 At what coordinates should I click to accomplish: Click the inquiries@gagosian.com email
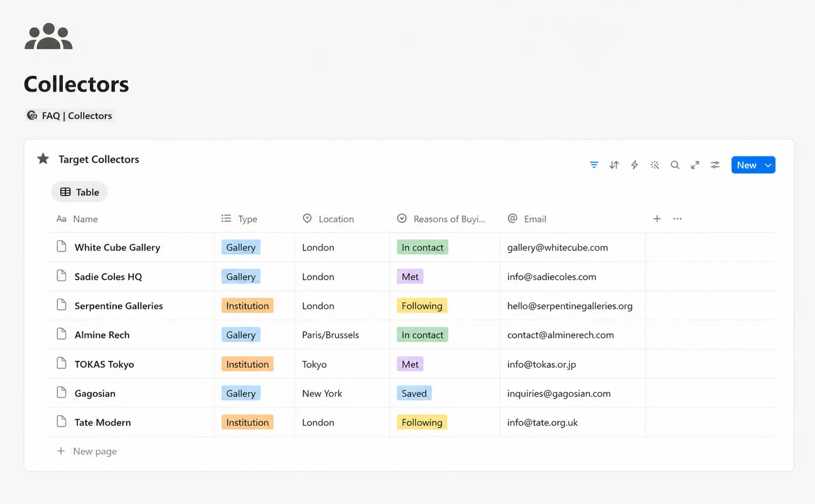coord(559,393)
